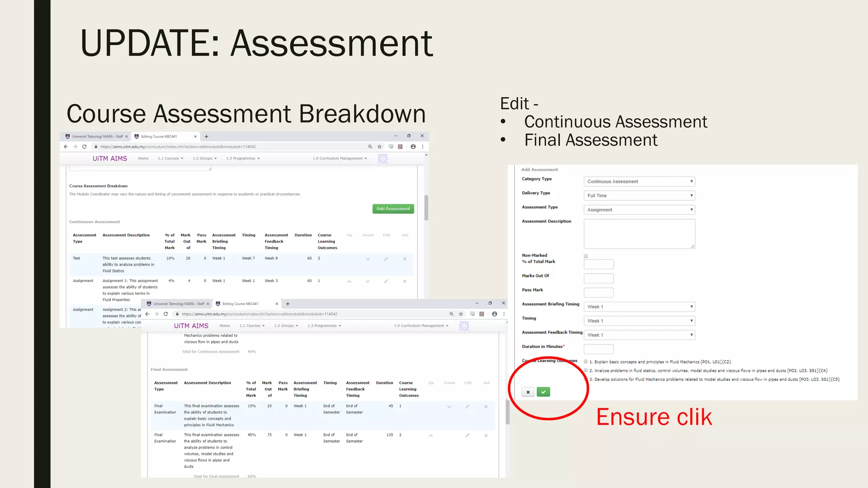Open Assessment Type Assignment dropdown
868x488 pixels.
click(639, 210)
